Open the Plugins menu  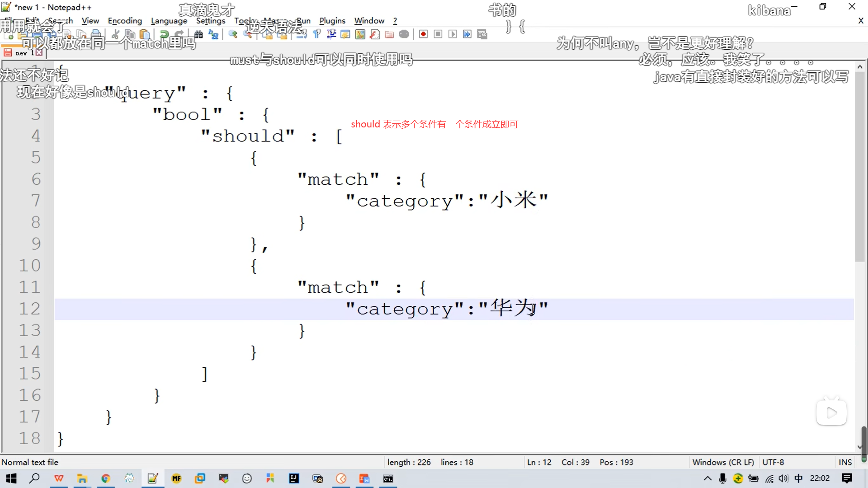[332, 21]
